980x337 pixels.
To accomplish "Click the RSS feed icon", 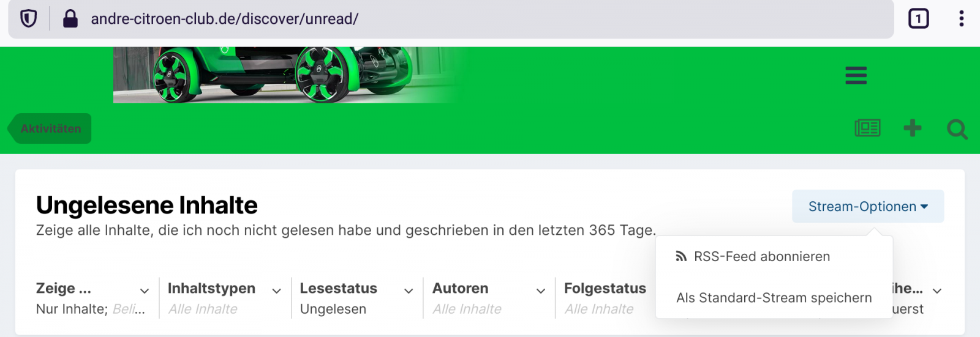I will tap(681, 256).
